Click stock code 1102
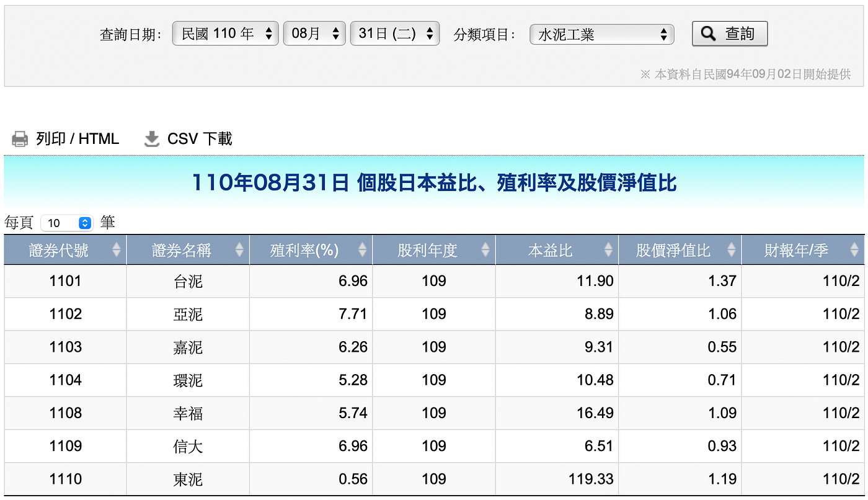Screen dimensions: 868x500 (x=66, y=314)
